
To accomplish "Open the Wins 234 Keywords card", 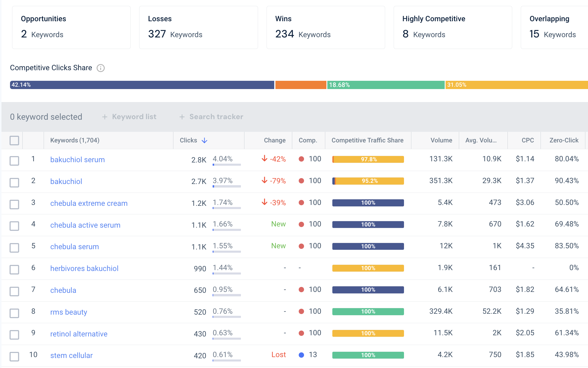I will tap(326, 27).
